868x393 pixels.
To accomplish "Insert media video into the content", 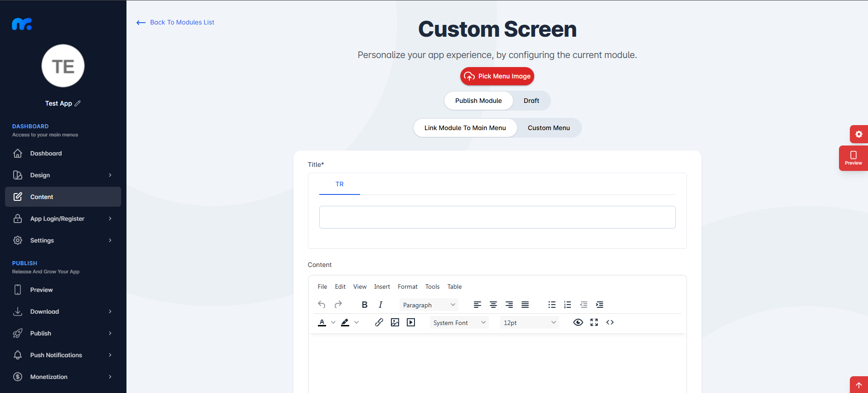I will [x=411, y=322].
